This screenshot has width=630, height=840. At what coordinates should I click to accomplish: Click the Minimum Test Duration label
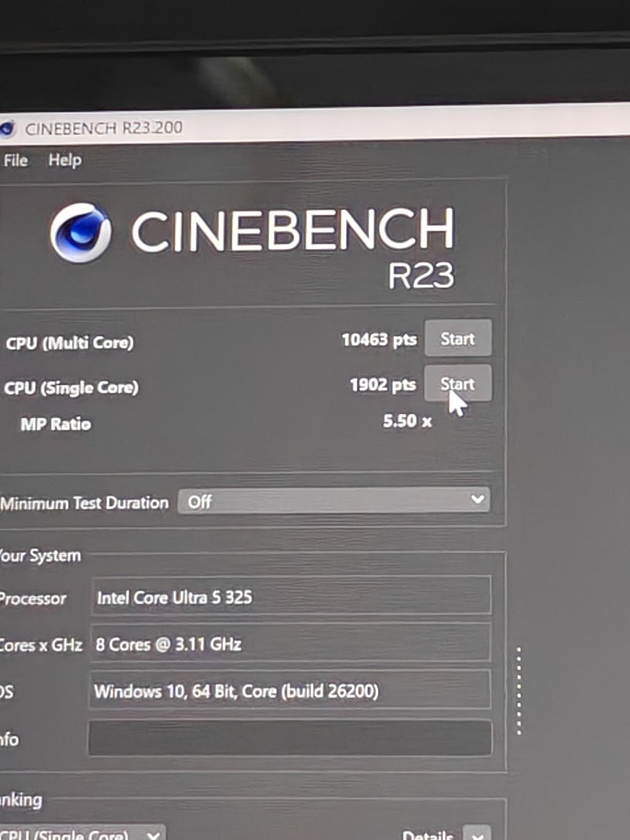[84, 503]
